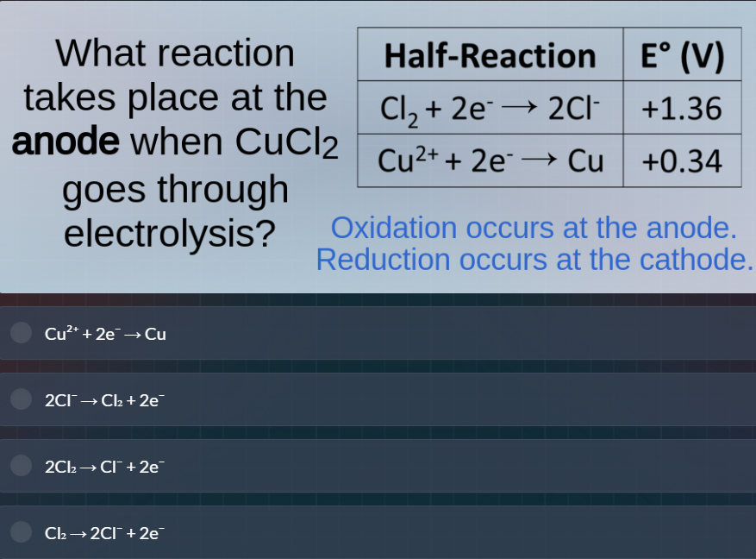The height and width of the screenshot is (559, 756).
Task: Select the radio button for Cu²⁺ + 2e⁻ → Cu
Action: point(20,333)
